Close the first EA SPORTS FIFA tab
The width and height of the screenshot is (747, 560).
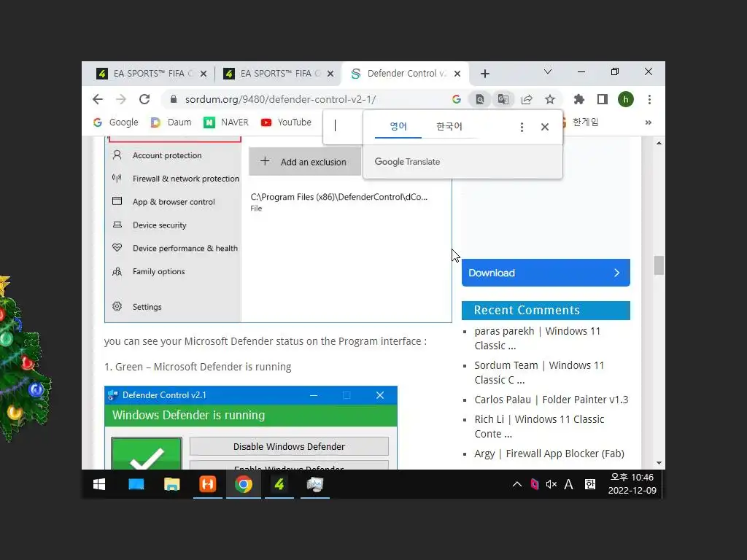204,74
